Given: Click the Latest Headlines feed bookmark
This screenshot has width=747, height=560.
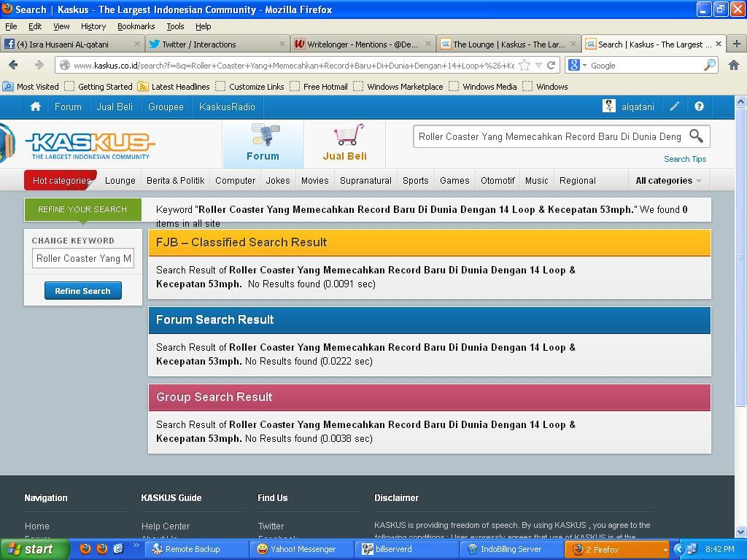Looking at the screenshot, I should [174, 87].
